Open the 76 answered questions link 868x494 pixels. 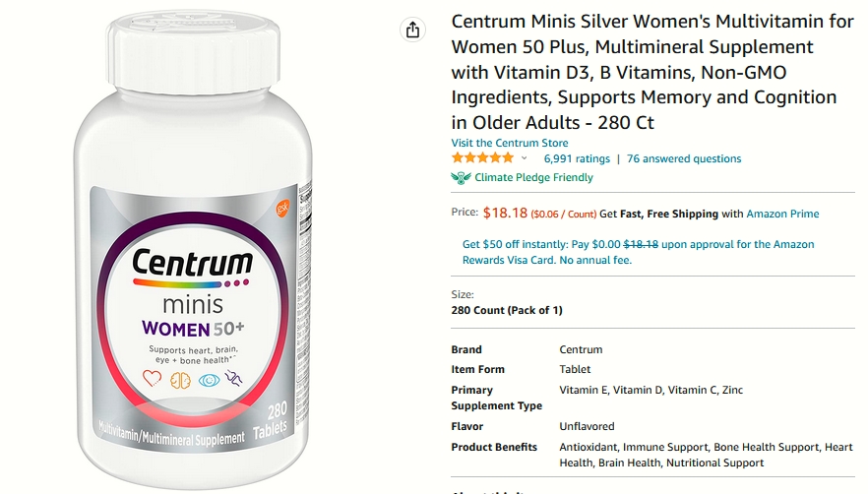point(684,159)
